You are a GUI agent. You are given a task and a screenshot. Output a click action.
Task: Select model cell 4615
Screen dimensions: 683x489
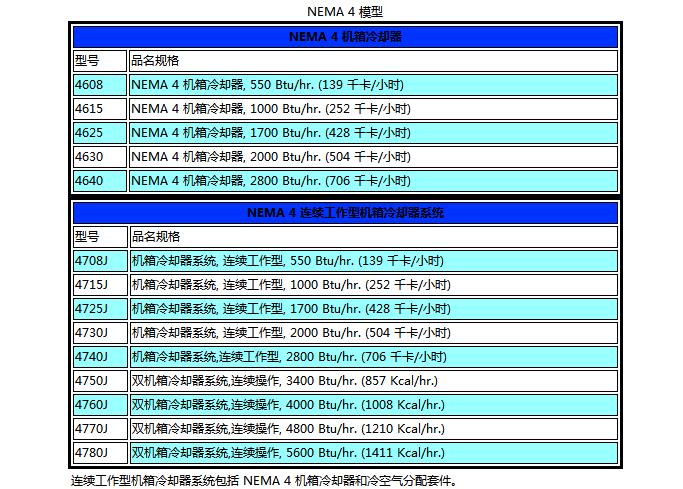100,109
